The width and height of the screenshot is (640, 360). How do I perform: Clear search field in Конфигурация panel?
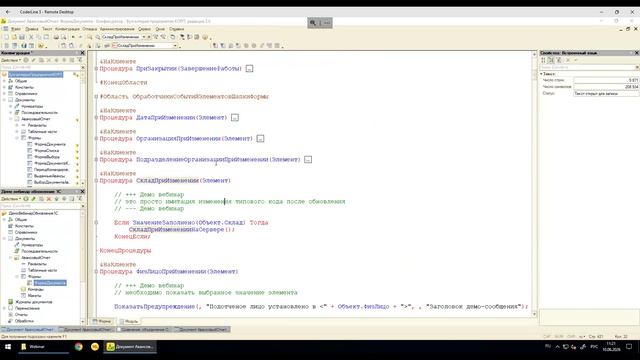[x=83, y=67]
